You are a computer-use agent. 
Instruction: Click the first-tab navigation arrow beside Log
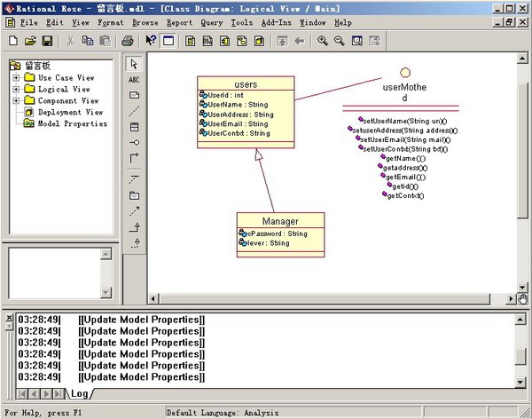pyautogui.click(x=22, y=394)
